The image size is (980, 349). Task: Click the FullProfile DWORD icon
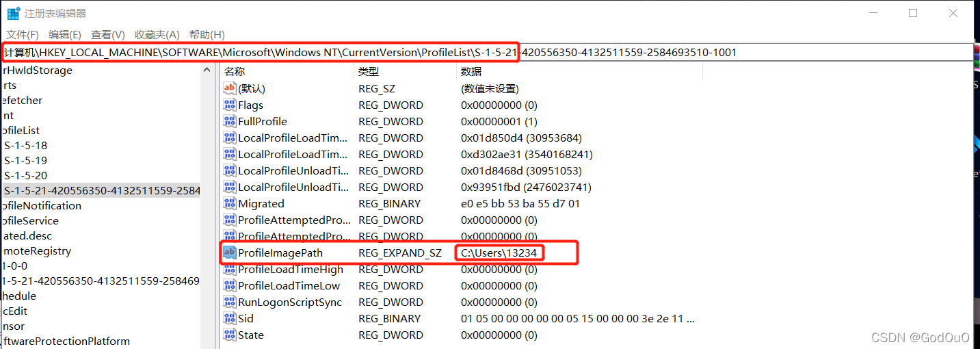[x=230, y=121]
